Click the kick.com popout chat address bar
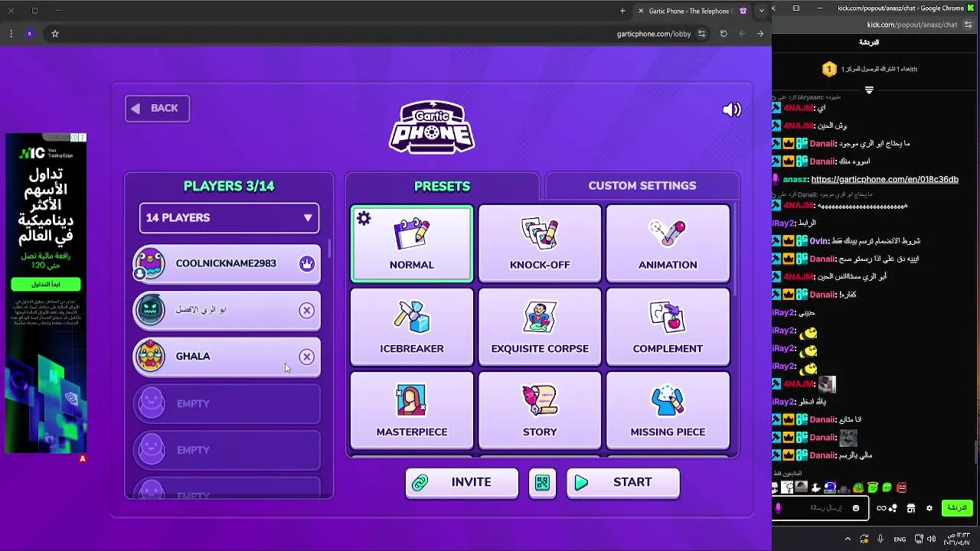This screenshot has width=980, height=551. click(x=911, y=24)
